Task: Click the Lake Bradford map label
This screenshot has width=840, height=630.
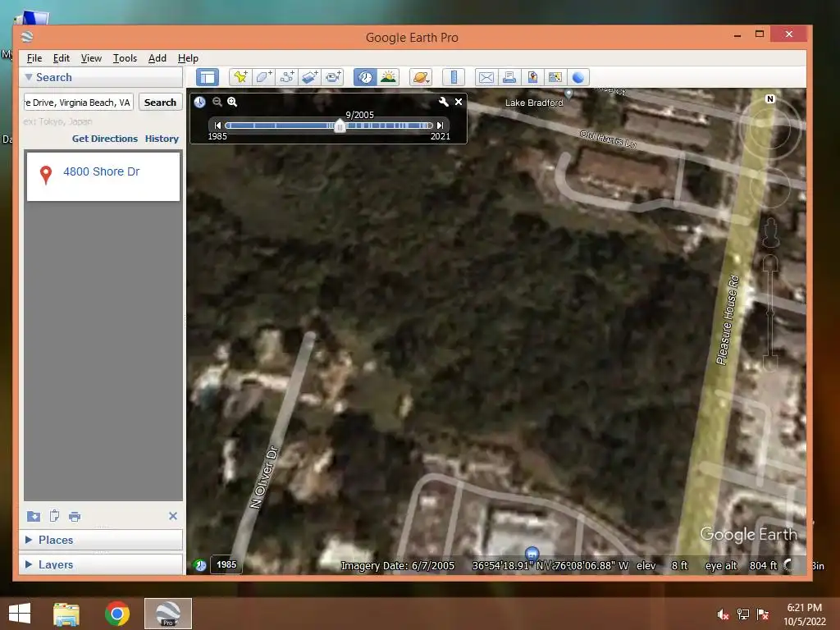Action: tap(534, 103)
